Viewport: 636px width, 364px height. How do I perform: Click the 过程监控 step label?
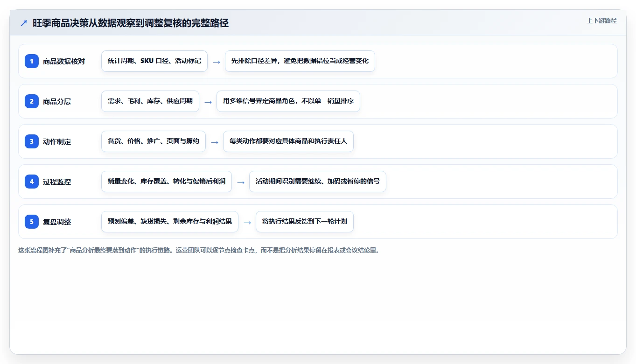pyautogui.click(x=57, y=182)
